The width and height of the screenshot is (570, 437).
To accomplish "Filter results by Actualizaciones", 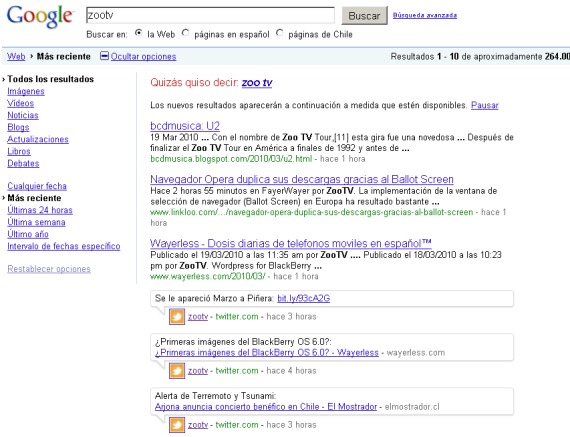I will (38, 139).
